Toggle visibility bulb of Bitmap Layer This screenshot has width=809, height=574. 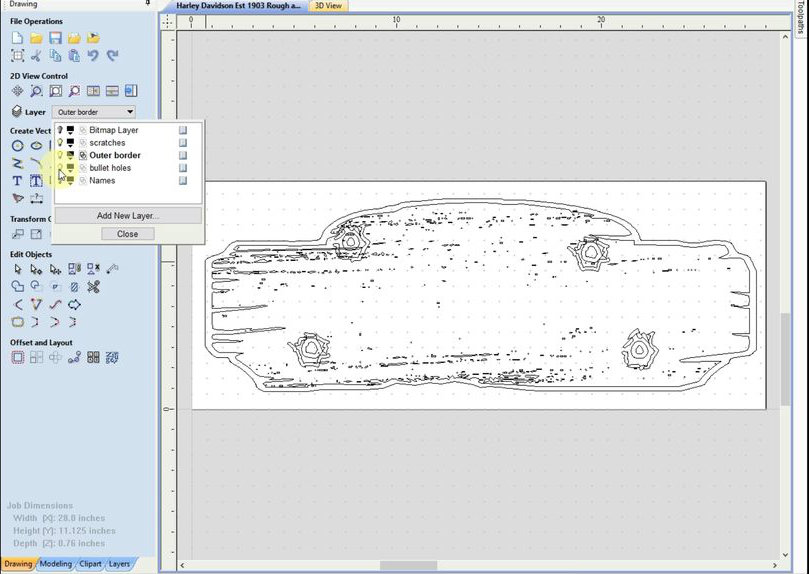click(x=60, y=130)
